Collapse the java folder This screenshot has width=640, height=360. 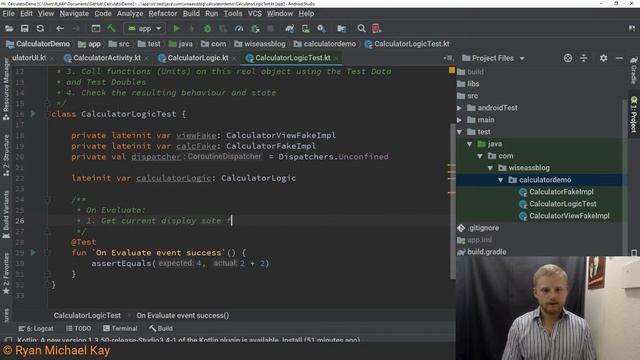[470, 144]
